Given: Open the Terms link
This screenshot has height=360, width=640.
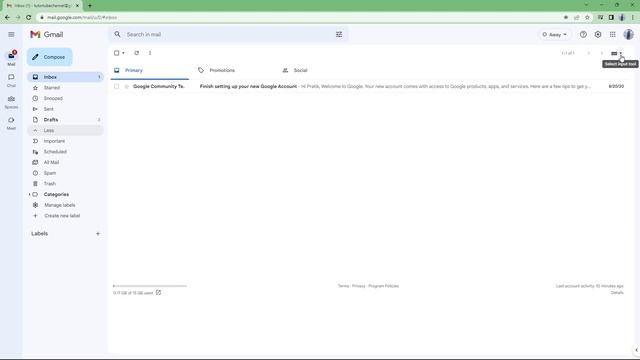Looking at the screenshot, I should [x=343, y=286].
